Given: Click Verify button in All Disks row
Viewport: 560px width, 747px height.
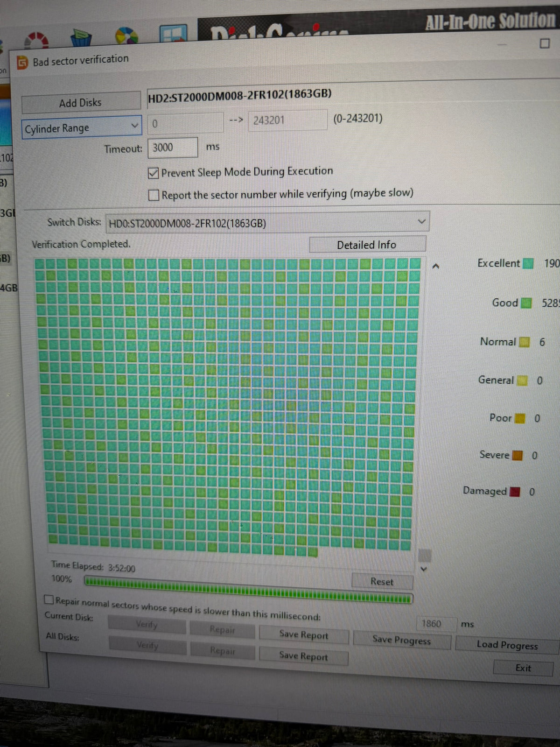Looking at the screenshot, I should [x=147, y=646].
